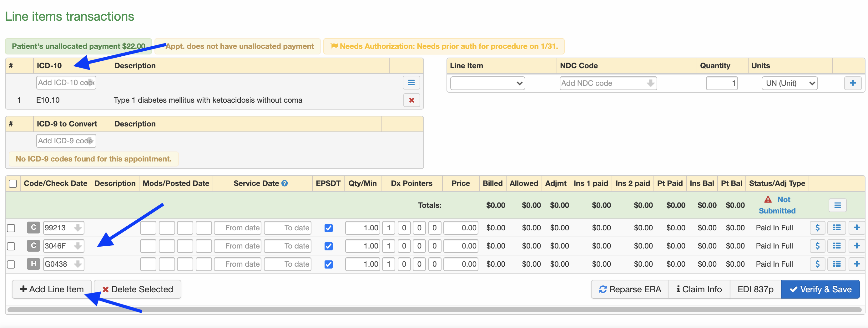Click first Dx pointer field for 3046F
This screenshot has height=328, width=868.
[x=389, y=246]
